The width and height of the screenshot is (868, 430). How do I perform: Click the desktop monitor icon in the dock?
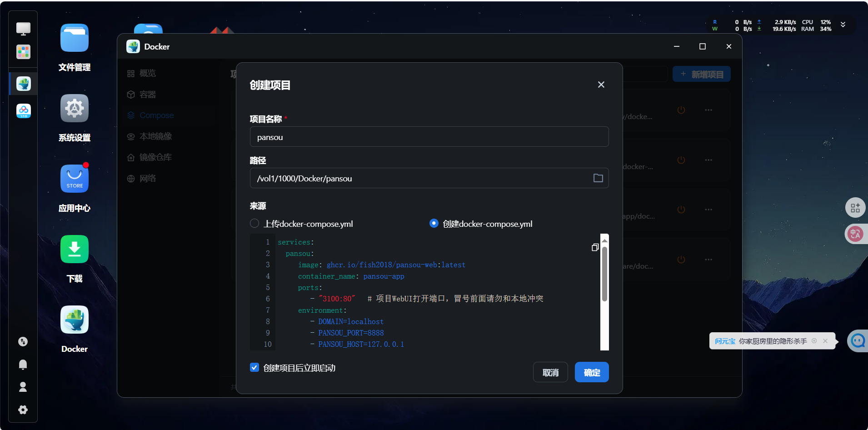click(x=23, y=29)
